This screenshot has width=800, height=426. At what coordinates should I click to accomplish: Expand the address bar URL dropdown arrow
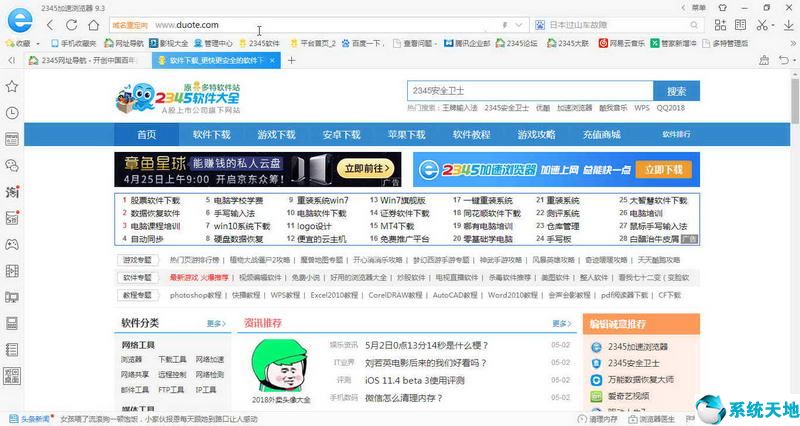click(x=519, y=25)
